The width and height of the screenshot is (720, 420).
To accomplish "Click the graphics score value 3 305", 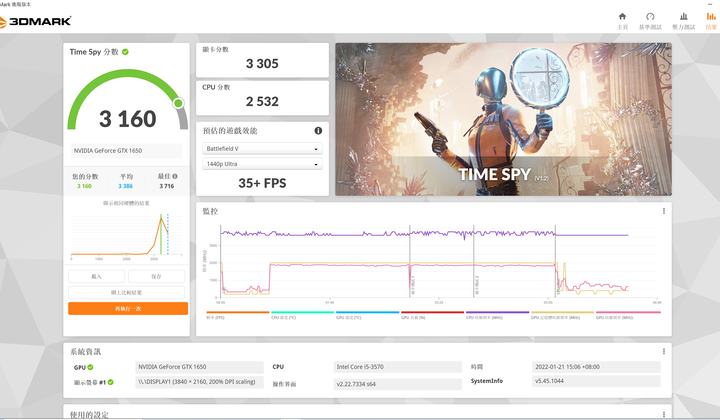I will 262,64.
